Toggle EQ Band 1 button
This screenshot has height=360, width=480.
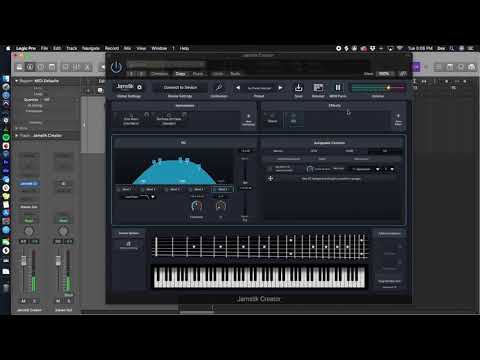point(125,189)
